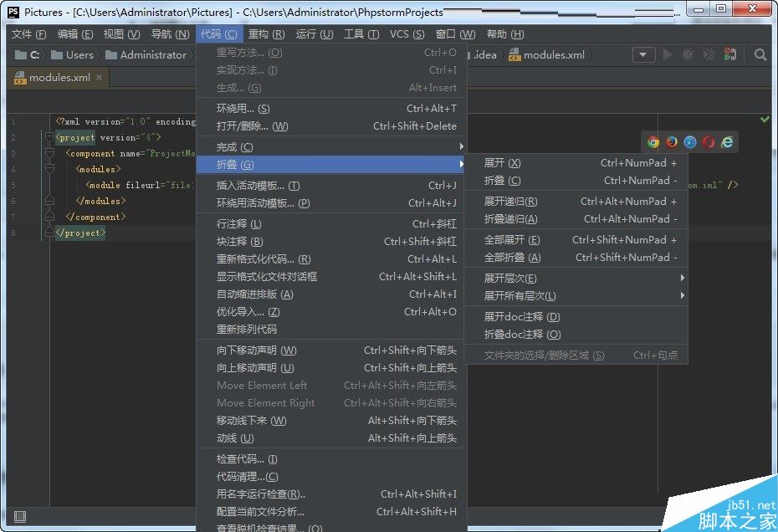778x532 pixels.
Task: Choose 重新格式化代码... (R) menu item
Action: point(332,259)
